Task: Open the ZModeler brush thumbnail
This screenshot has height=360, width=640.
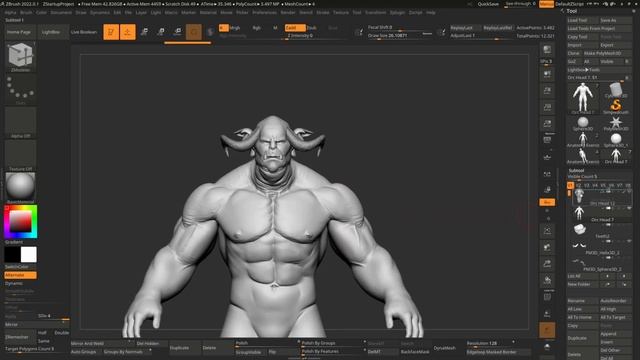Action: coord(20,56)
